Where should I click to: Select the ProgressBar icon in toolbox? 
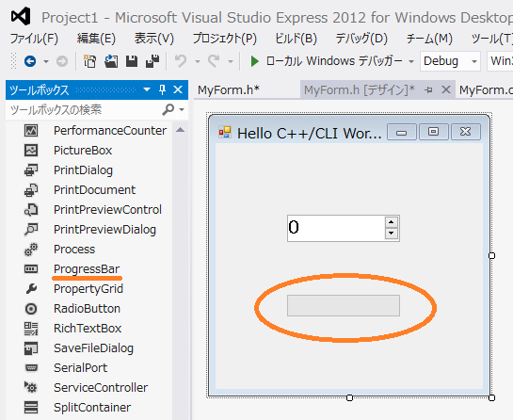click(31, 269)
